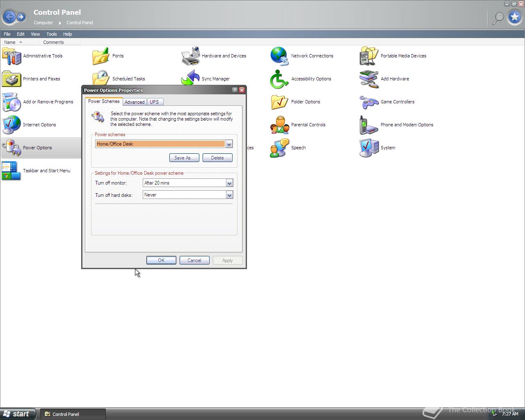
Task: Click the Comments column header
Action: [60, 42]
